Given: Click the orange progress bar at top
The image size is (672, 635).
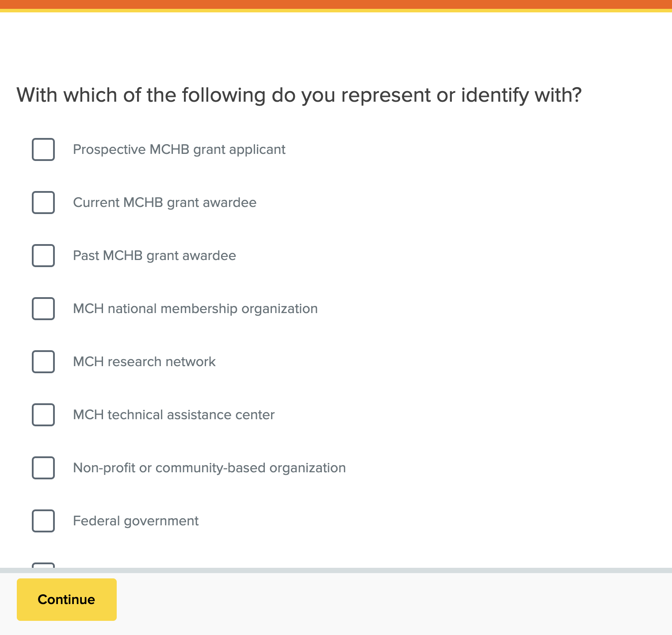Looking at the screenshot, I should click(x=336, y=4).
